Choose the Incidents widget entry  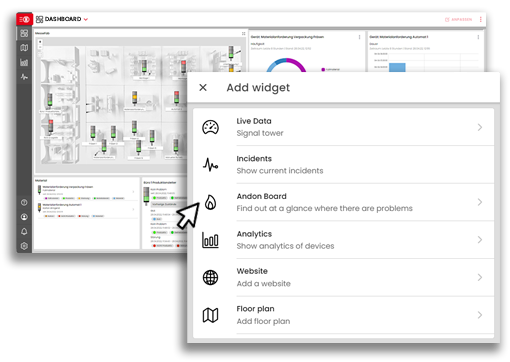point(343,165)
